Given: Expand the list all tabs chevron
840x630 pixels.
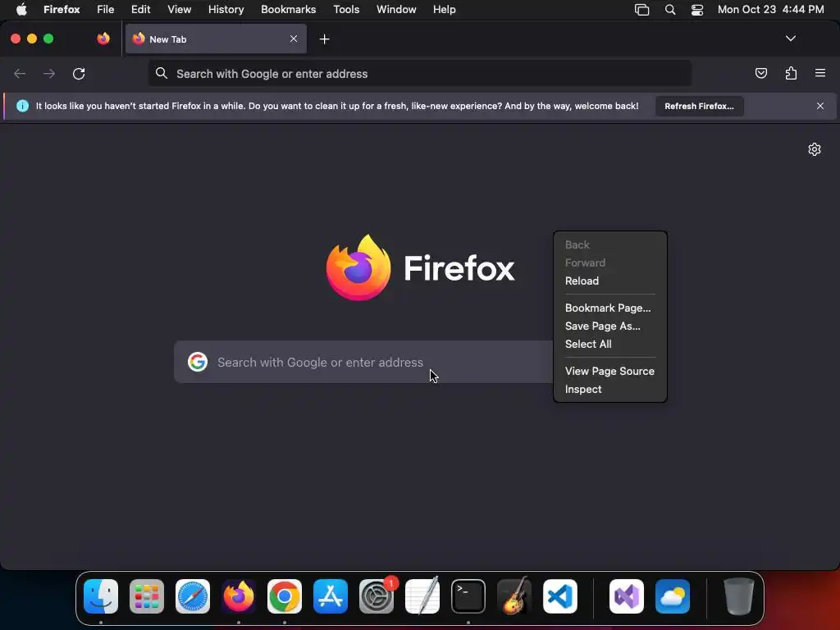Looking at the screenshot, I should pyautogui.click(x=790, y=39).
